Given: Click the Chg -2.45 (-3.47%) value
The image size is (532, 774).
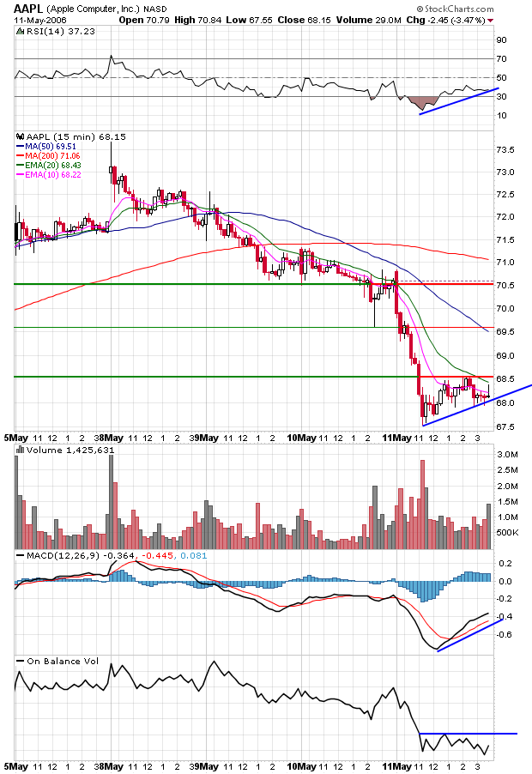Looking at the screenshot, I should tap(445, 20).
